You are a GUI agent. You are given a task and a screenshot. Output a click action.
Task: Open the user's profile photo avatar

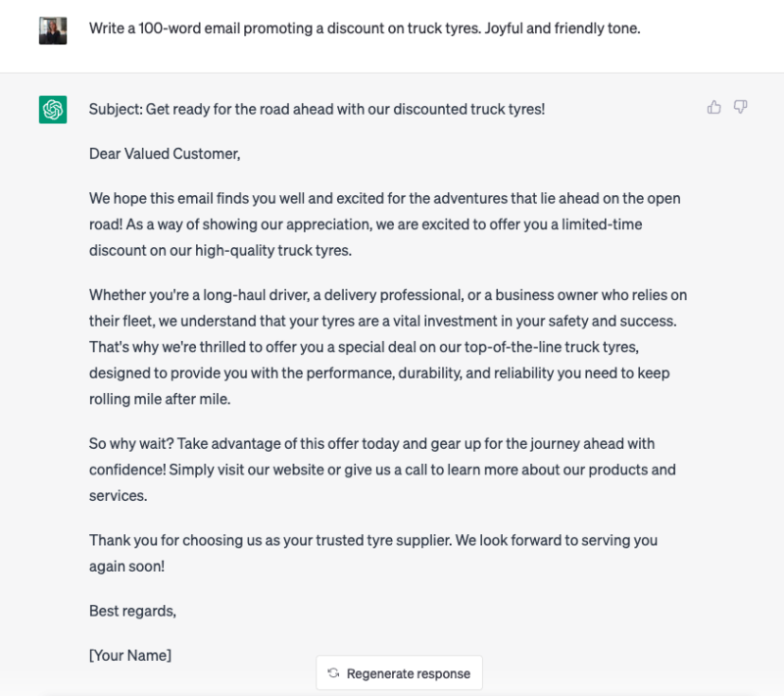[x=53, y=30]
